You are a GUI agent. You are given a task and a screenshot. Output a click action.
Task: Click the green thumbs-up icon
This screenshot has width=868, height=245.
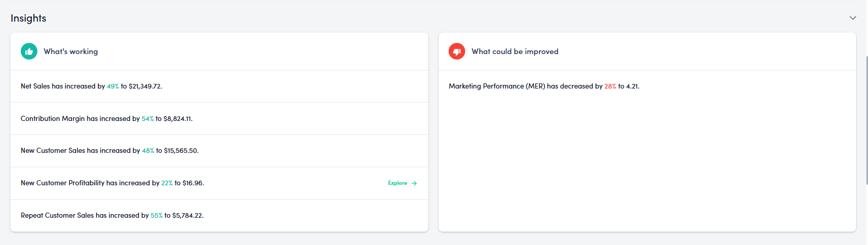point(29,51)
